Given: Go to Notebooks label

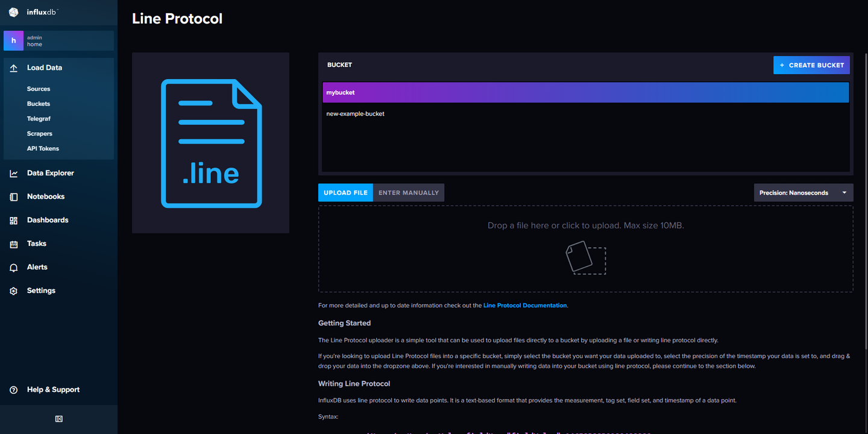Looking at the screenshot, I should coord(46,197).
